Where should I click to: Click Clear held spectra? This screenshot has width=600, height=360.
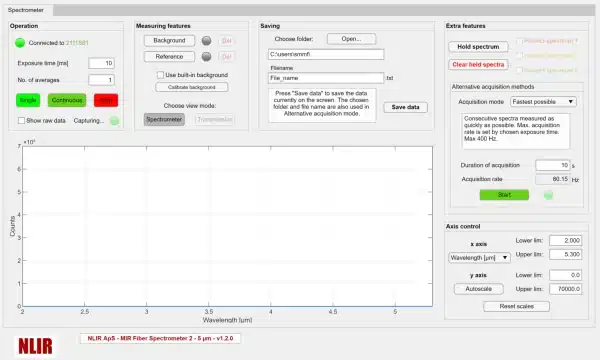(478, 65)
